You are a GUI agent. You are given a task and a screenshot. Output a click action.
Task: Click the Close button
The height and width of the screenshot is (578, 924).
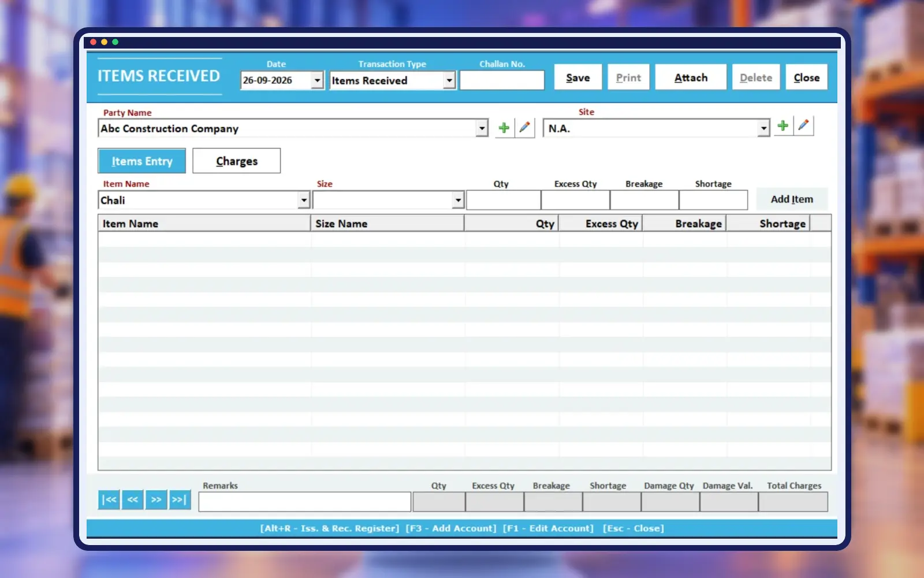(807, 77)
